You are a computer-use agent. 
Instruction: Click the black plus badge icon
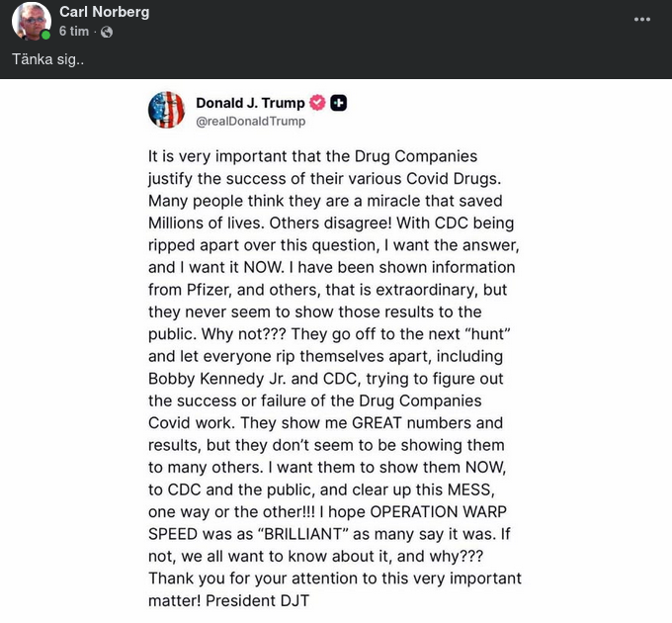click(338, 103)
